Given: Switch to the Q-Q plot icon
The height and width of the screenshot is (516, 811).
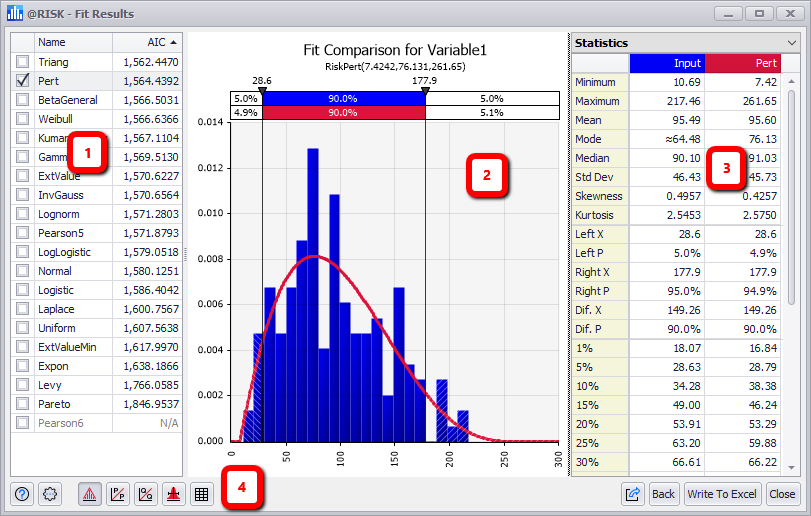Looking at the screenshot, I should point(145,493).
